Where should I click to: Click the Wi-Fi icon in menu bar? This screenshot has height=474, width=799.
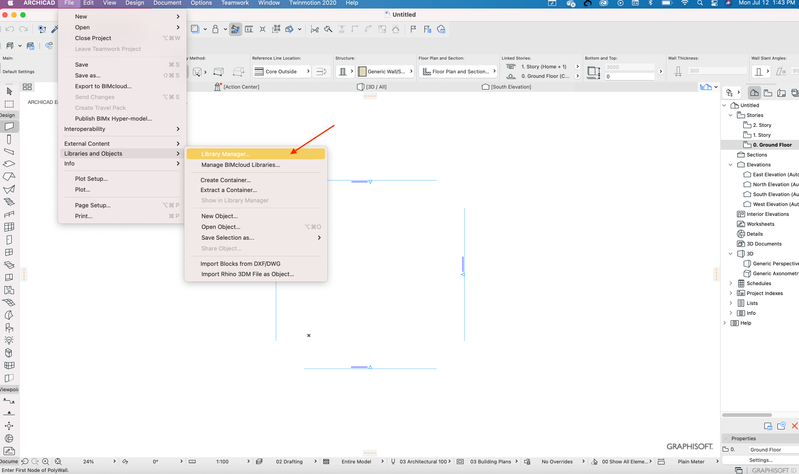pos(684,3)
